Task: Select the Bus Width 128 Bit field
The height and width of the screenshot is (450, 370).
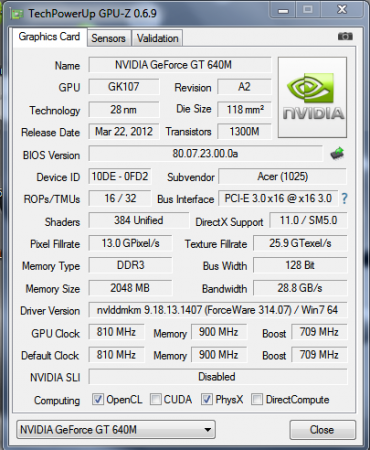Action: point(300,265)
